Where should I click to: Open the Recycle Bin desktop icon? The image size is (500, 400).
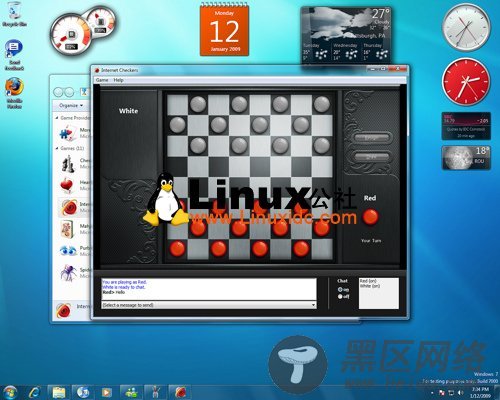click(x=14, y=15)
